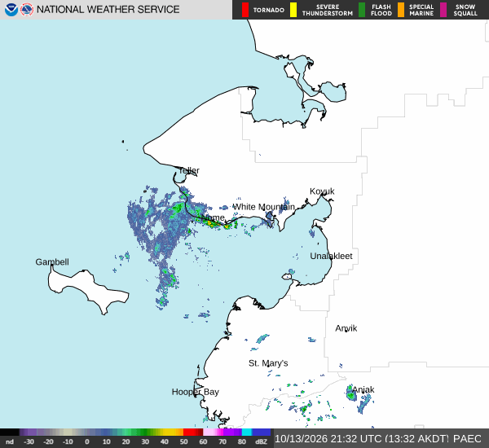Click the TORNADO legend label
489x448 pixels.
pos(268,11)
